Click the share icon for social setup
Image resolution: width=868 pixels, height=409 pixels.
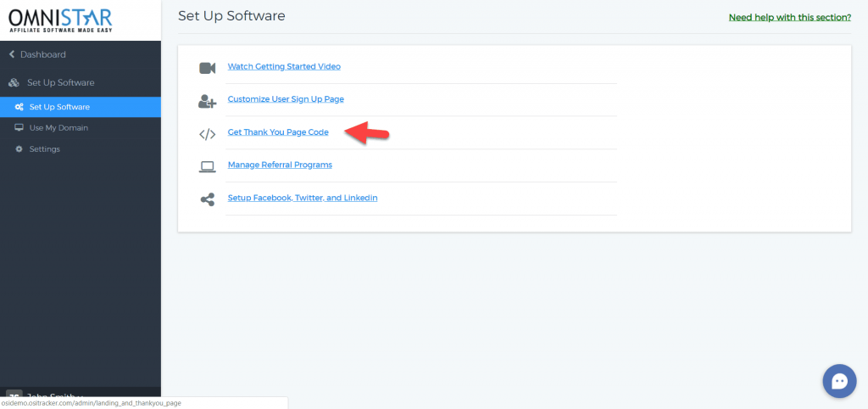tap(207, 199)
